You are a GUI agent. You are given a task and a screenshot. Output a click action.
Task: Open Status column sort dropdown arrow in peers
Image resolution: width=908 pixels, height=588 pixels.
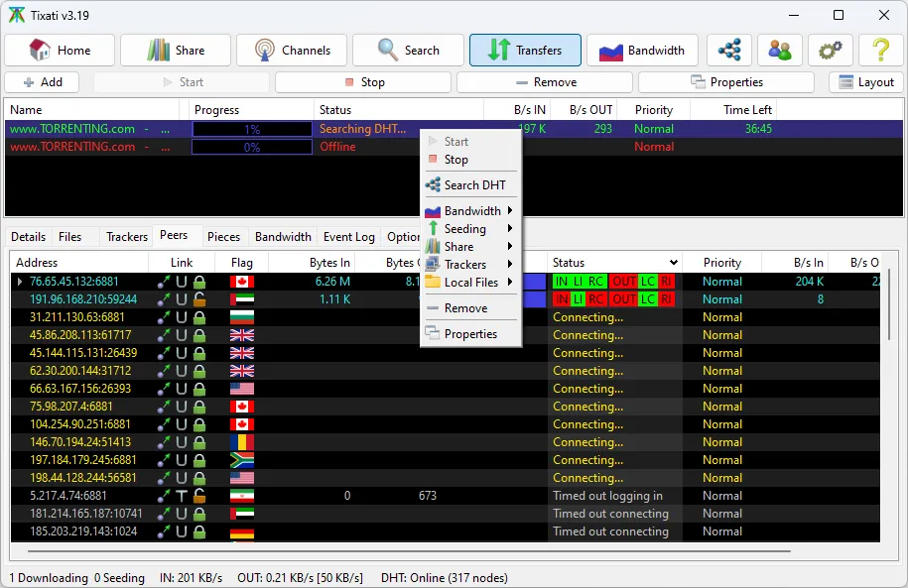(674, 263)
